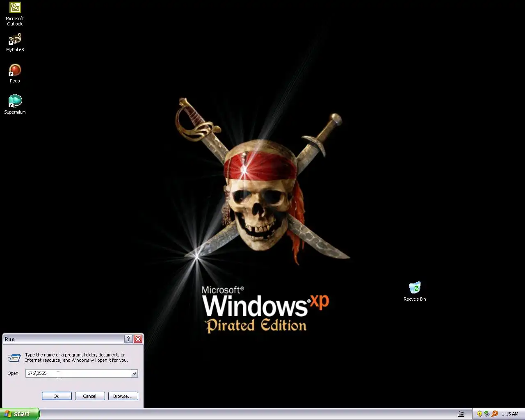Expand the Open combo box dropdown arrow

[x=134, y=373]
